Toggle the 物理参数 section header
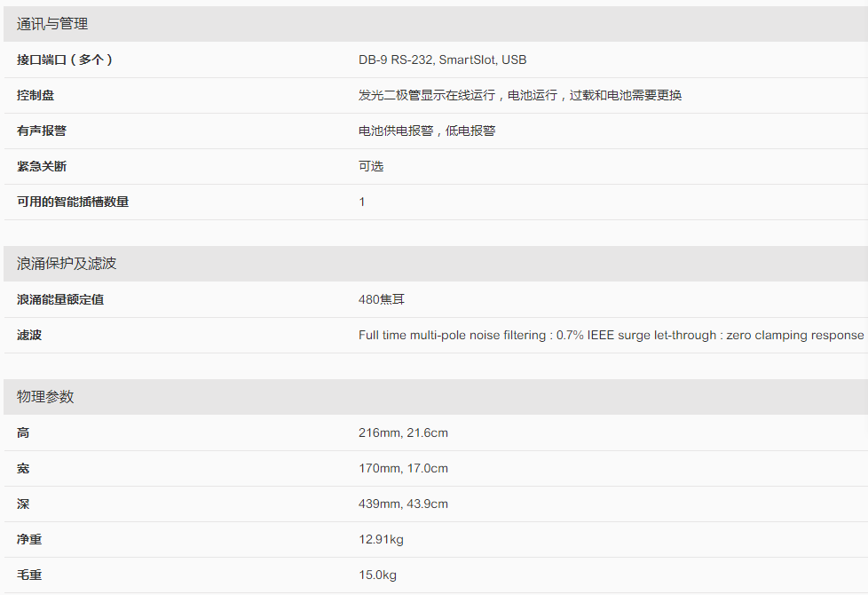The width and height of the screenshot is (868, 595). tap(45, 397)
